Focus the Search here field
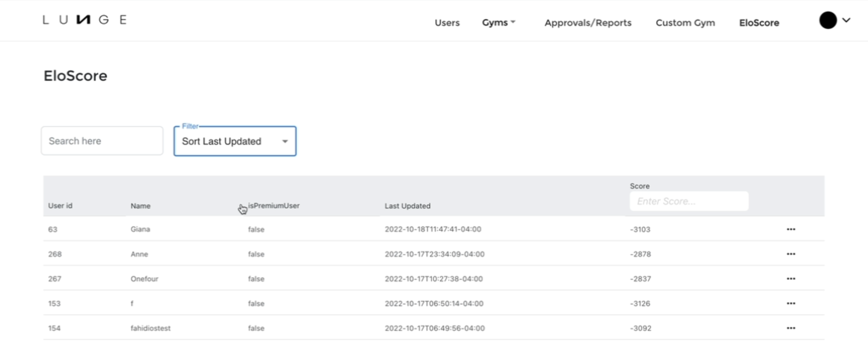Screen dimensions: 868x341 102,141
